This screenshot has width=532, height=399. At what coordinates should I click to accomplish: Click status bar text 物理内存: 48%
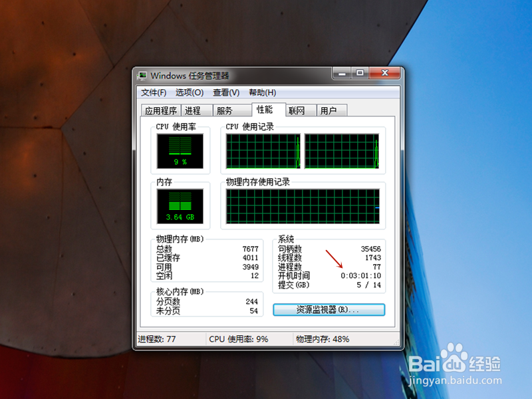pos(323,339)
